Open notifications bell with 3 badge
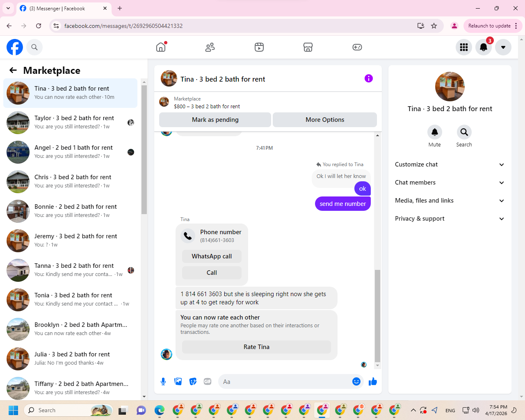The width and height of the screenshot is (525, 420). click(484, 47)
